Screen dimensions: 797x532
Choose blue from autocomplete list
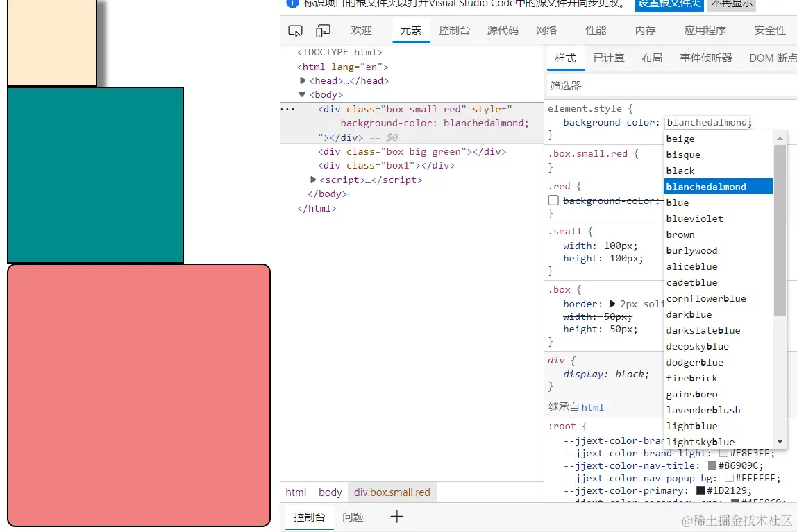(x=719, y=203)
